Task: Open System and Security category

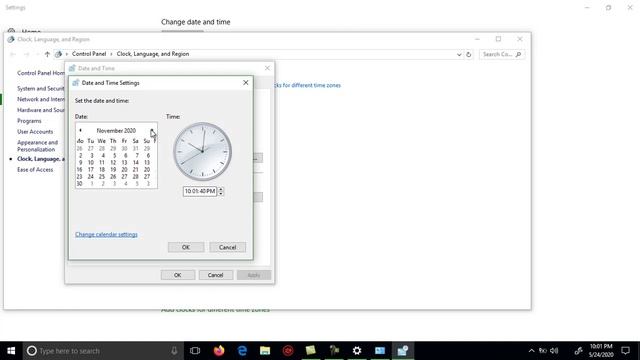Action: pyautogui.click(x=40, y=89)
